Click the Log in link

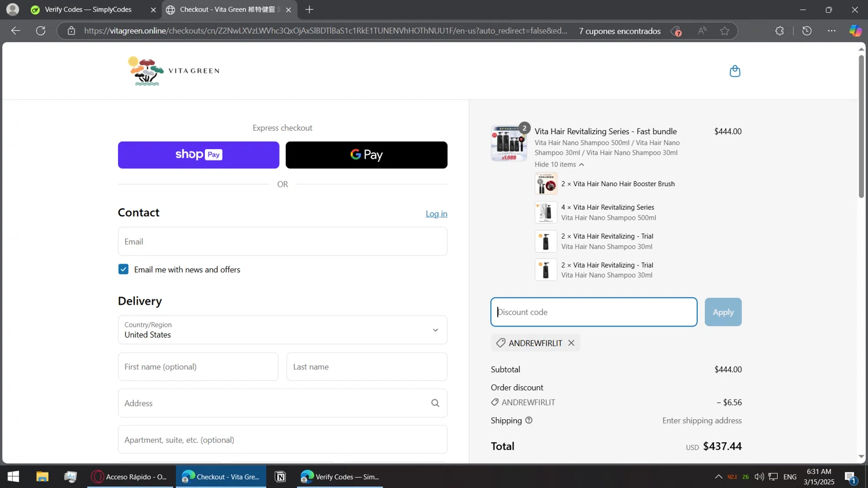pos(436,213)
